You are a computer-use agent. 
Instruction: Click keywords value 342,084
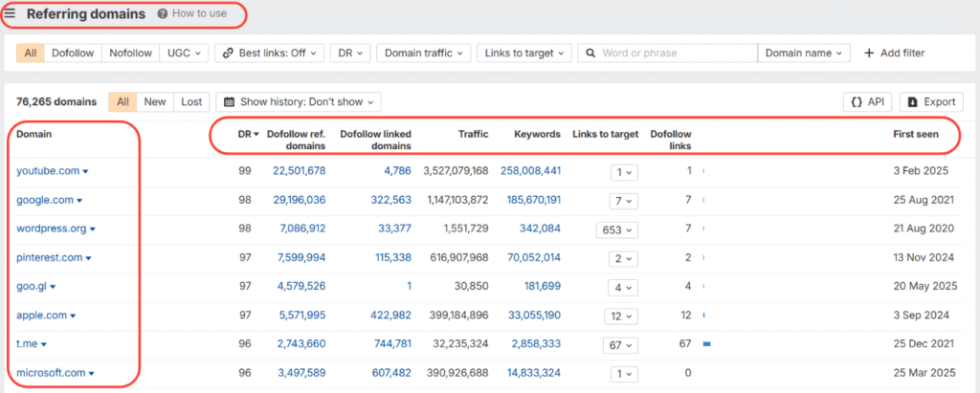tap(540, 229)
